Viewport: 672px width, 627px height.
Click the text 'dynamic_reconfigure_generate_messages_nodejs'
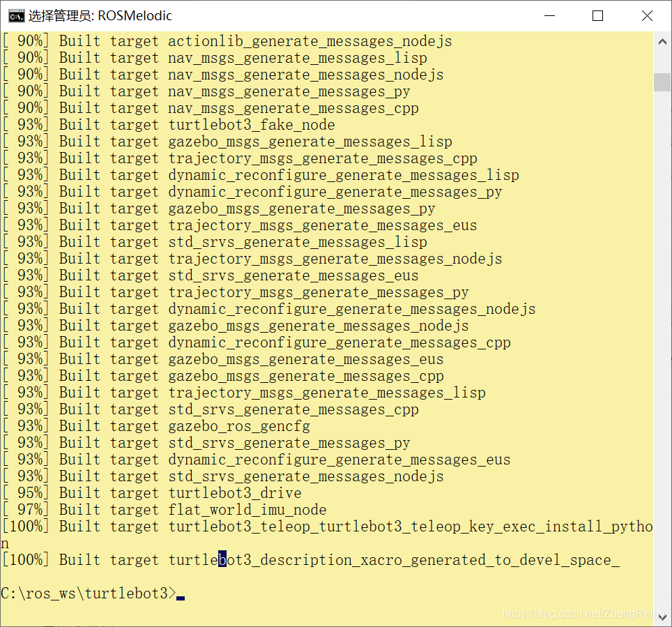[351, 309]
